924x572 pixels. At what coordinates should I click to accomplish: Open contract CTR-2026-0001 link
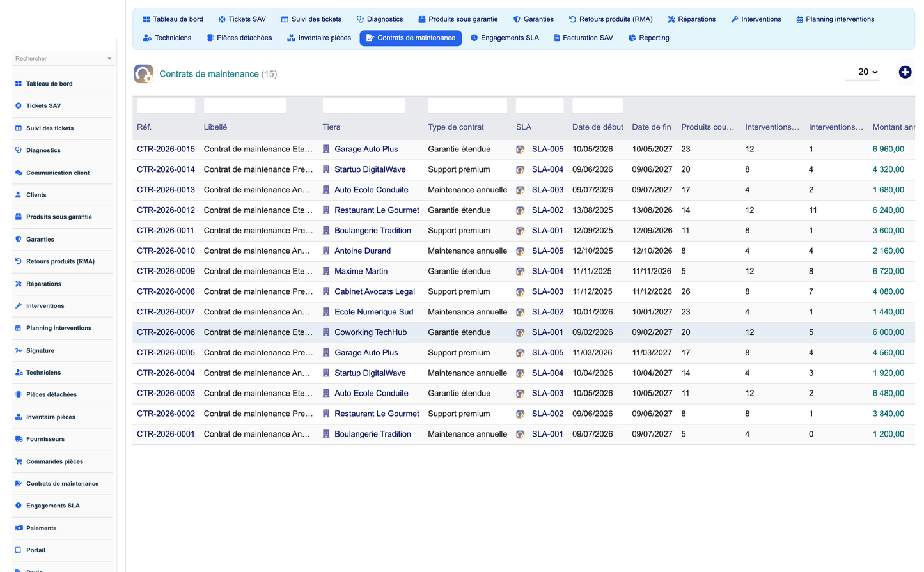[x=166, y=434]
